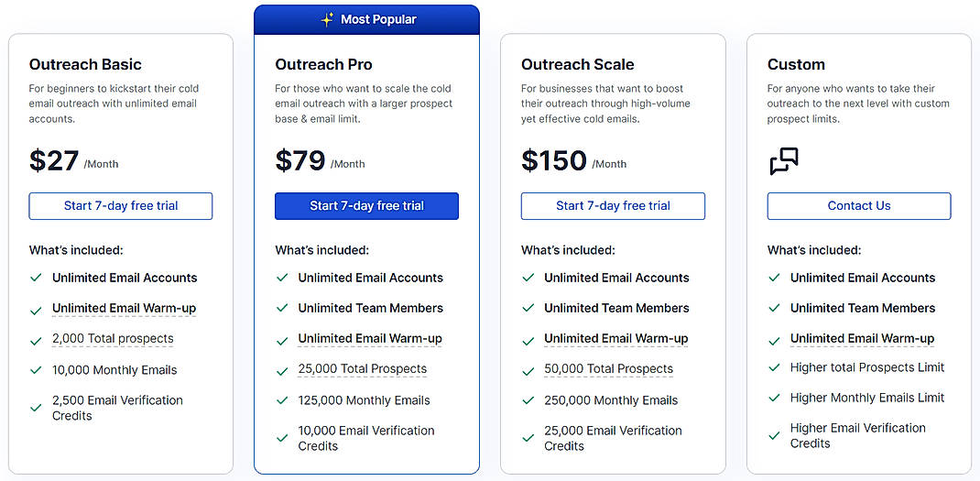Click the $79 per month price
Screen dimensions: 980x481
(300, 161)
